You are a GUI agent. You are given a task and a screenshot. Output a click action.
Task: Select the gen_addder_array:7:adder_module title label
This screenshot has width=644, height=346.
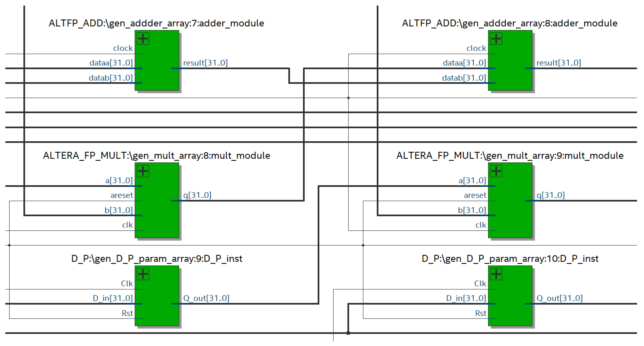point(156,23)
